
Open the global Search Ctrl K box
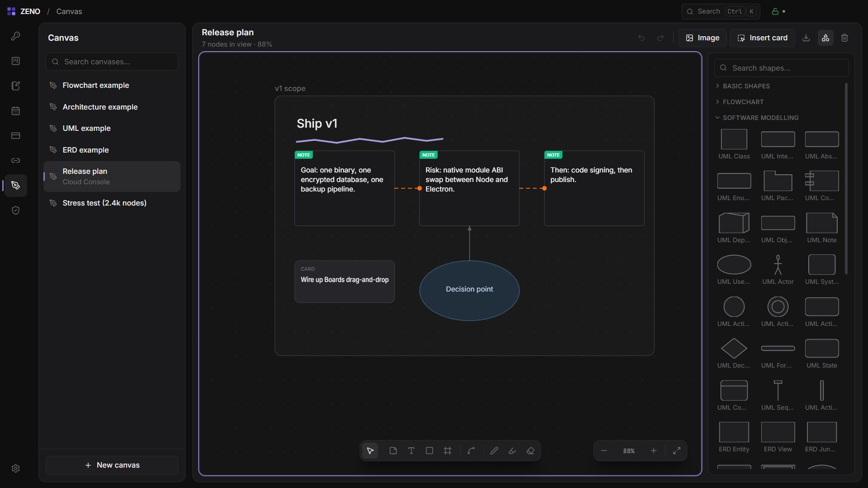pyautogui.click(x=720, y=12)
